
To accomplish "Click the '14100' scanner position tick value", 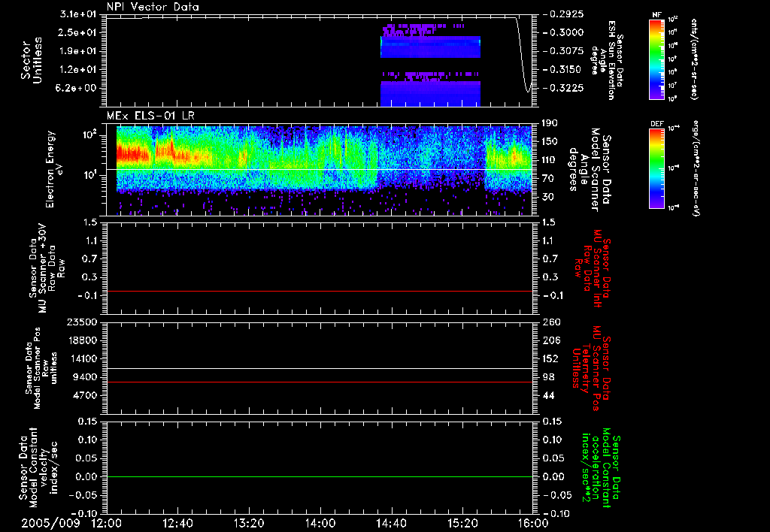I will [82, 358].
